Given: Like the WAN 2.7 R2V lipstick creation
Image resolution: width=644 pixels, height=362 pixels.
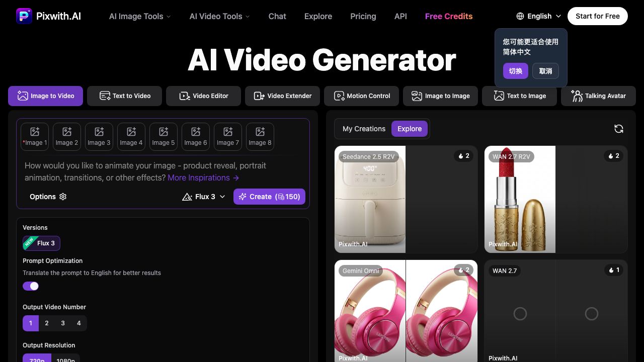Looking at the screenshot, I should pyautogui.click(x=613, y=156).
